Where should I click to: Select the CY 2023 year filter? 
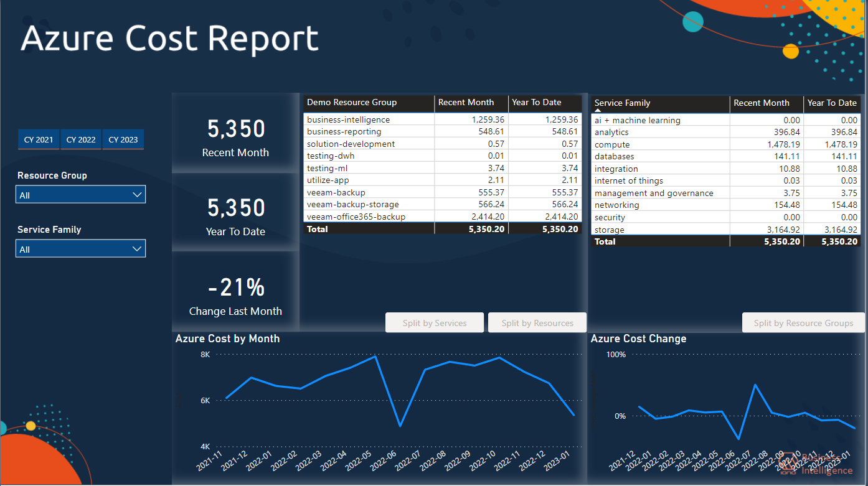tap(123, 139)
